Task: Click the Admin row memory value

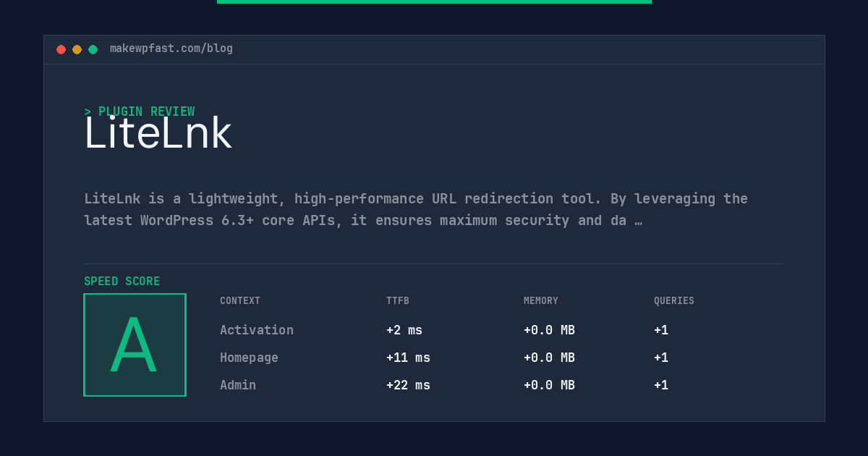Action: (549, 385)
